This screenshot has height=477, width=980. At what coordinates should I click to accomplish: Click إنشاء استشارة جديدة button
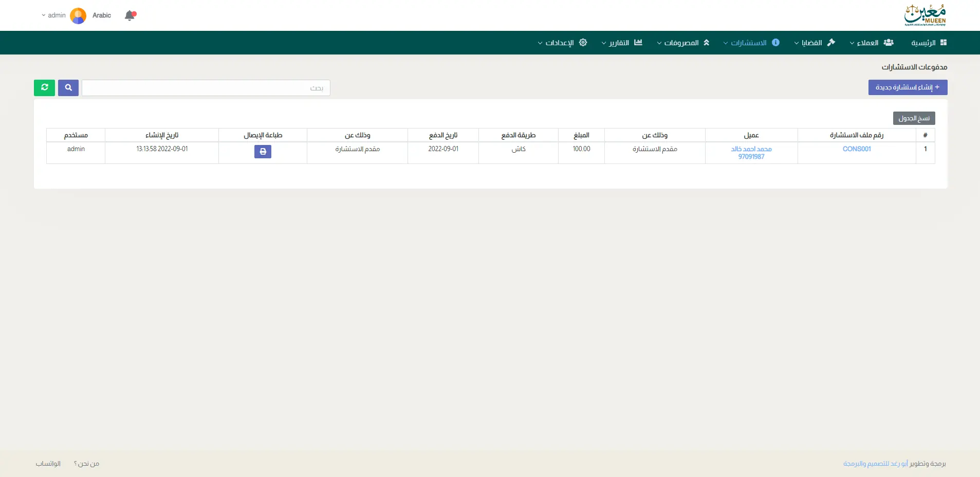click(x=908, y=87)
